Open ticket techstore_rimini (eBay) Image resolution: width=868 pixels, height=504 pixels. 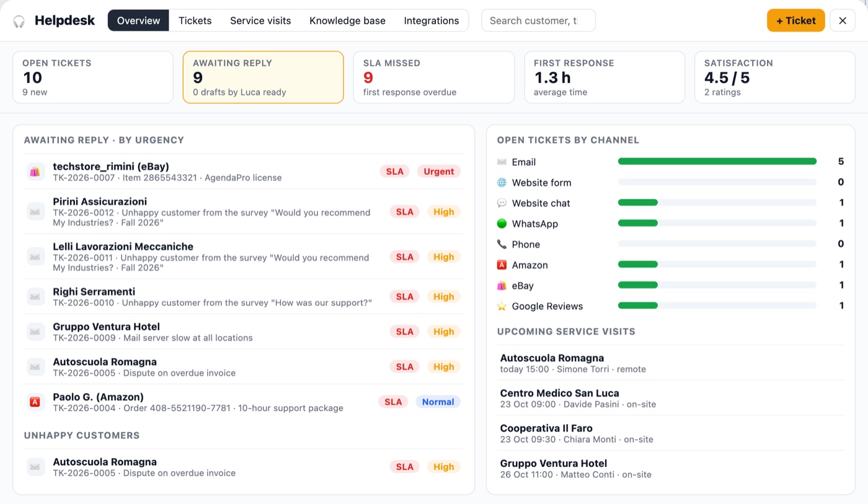[111, 166]
